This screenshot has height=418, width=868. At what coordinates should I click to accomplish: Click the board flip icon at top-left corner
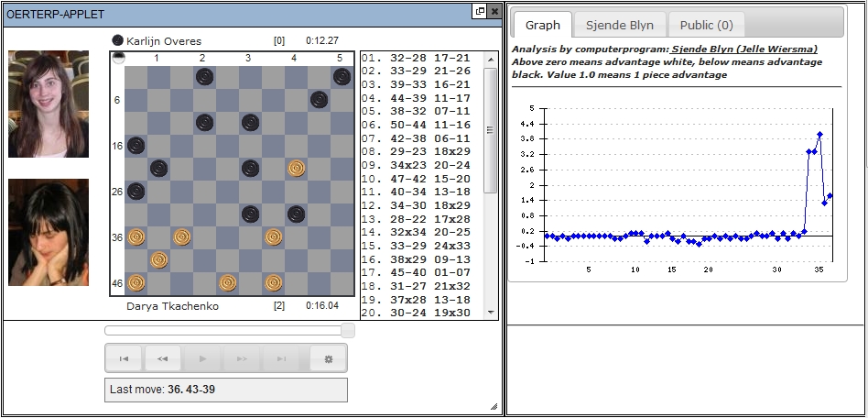118,59
